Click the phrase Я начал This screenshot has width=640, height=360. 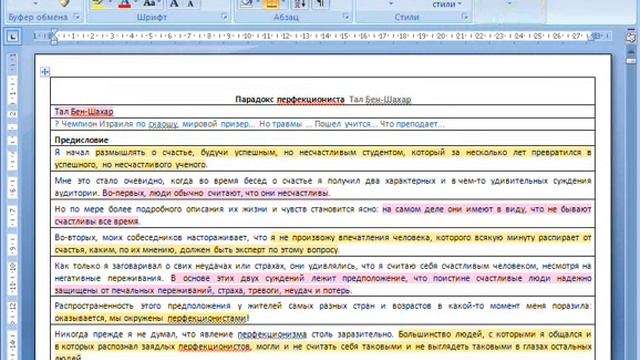[72, 152]
